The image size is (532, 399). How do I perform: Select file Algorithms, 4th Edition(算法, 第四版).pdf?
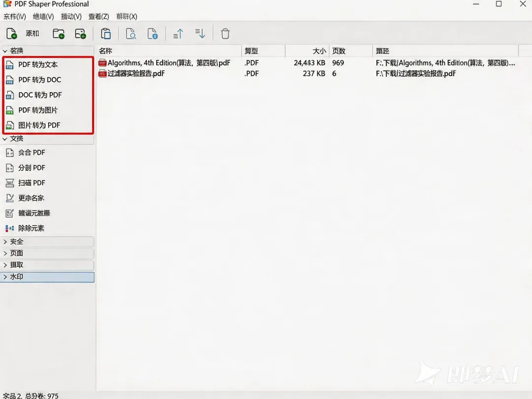click(169, 63)
